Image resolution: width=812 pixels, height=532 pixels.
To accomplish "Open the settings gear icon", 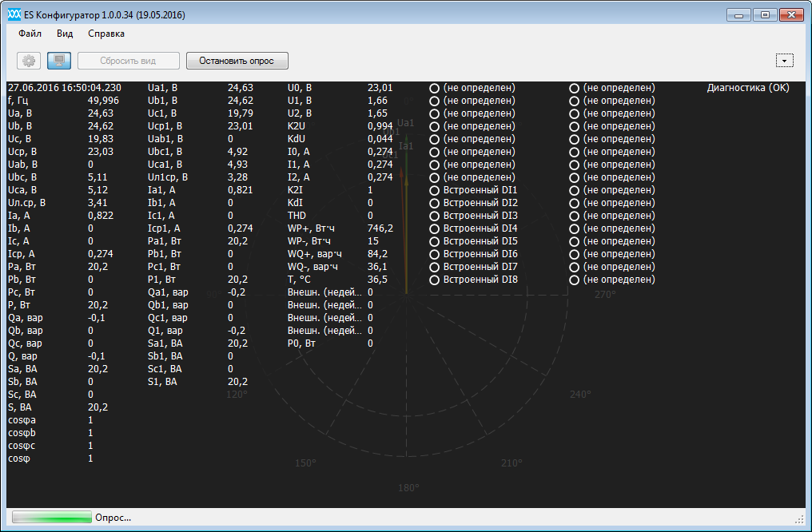I will [x=29, y=61].
